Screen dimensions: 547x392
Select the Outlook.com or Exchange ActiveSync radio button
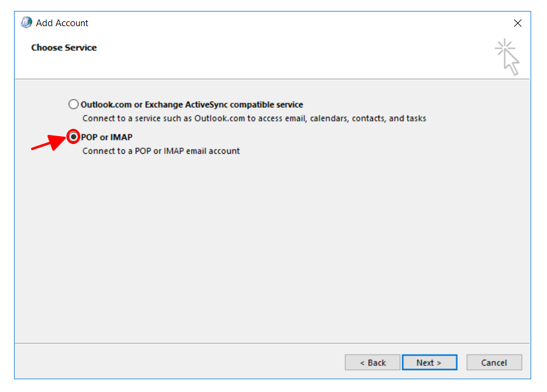(73, 104)
